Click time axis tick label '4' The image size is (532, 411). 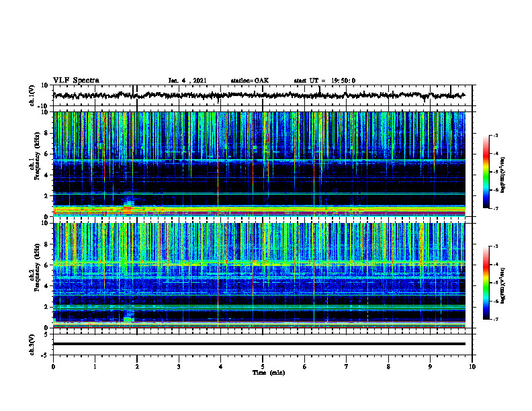[221, 367]
